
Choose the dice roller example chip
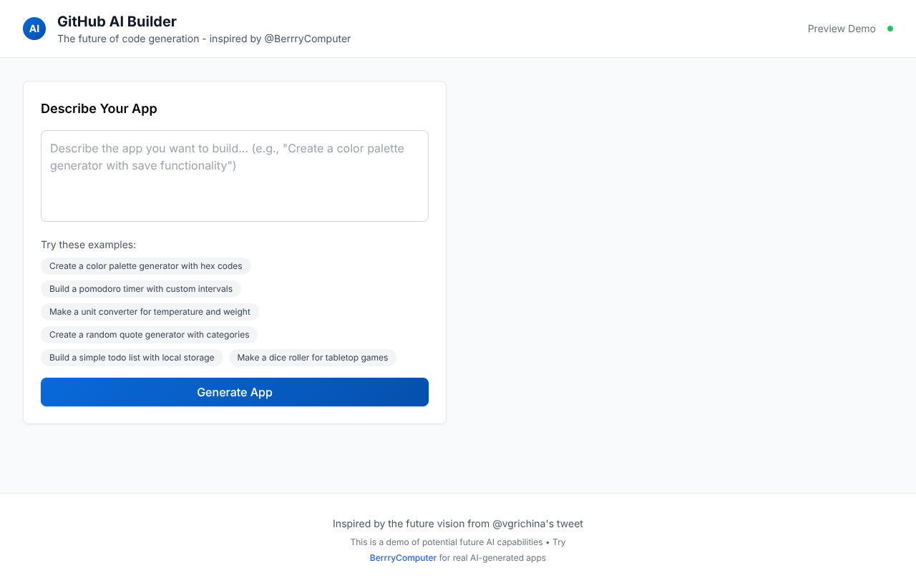click(x=313, y=358)
